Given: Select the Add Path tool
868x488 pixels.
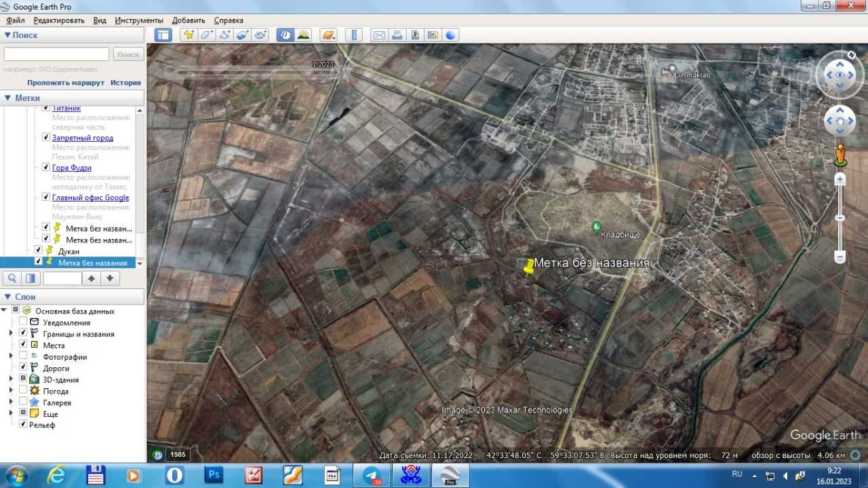Looking at the screenshot, I should [x=224, y=35].
